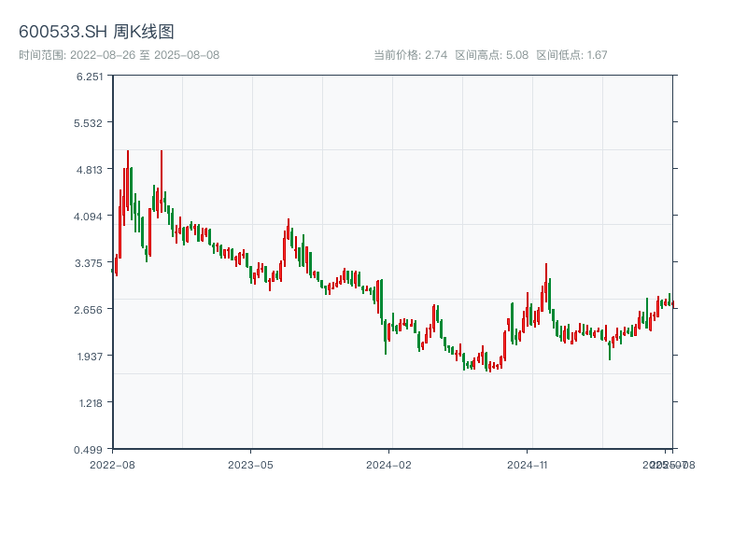
Task: Click the chart title 600533.SH 周K线图
Action: click(96, 32)
